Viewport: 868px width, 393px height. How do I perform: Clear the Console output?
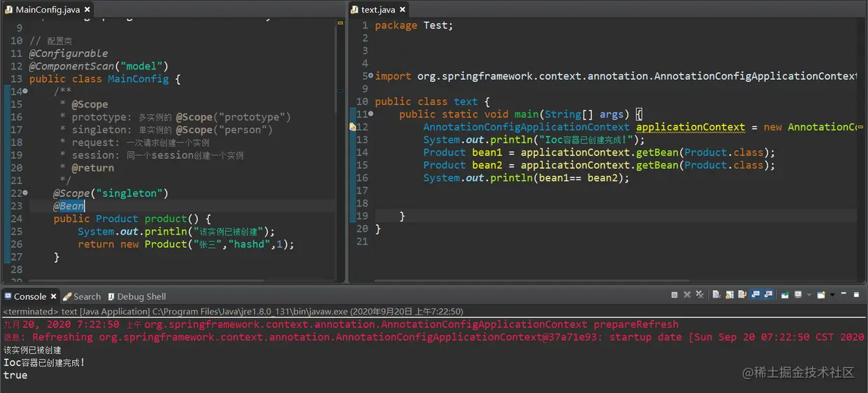pos(717,295)
